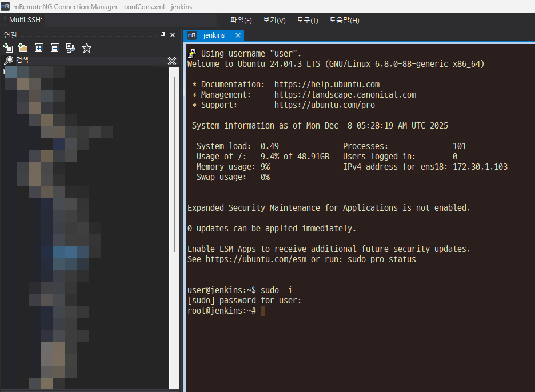Image resolution: width=535 pixels, height=392 pixels.
Task: Pin the connections panel
Action: (x=163, y=35)
